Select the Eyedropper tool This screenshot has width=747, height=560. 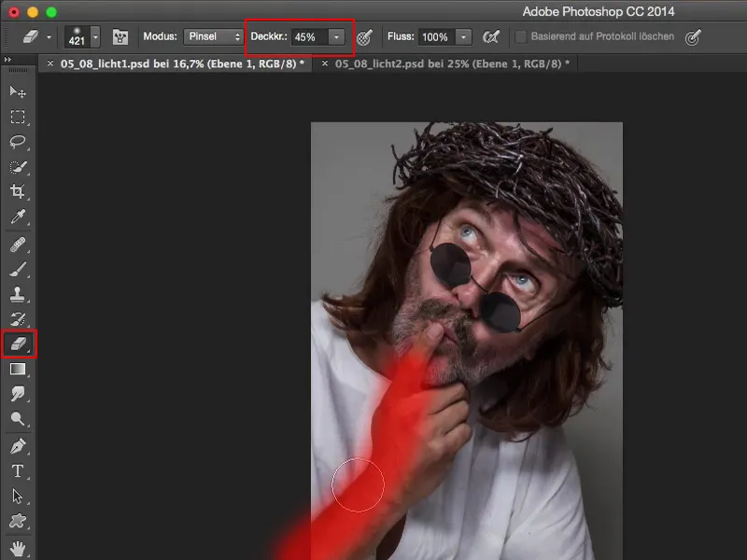pos(18,217)
